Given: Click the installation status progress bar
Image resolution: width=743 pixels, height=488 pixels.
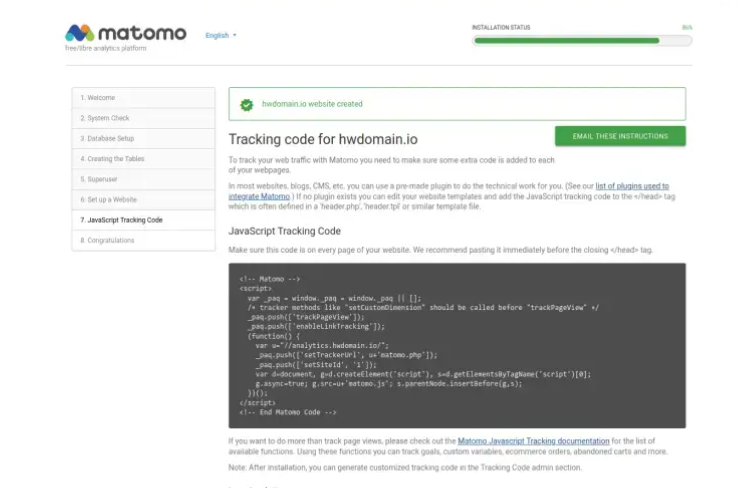Looking at the screenshot, I should 582,41.
